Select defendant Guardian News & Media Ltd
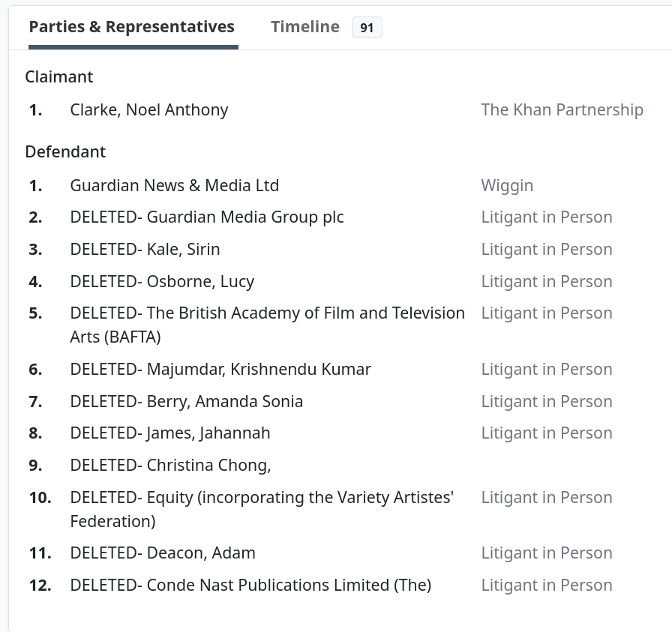The height and width of the screenshot is (632, 672). point(174,185)
